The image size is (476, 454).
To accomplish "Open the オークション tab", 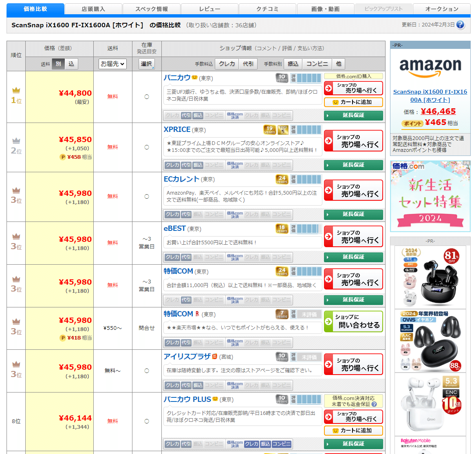I will [442, 9].
